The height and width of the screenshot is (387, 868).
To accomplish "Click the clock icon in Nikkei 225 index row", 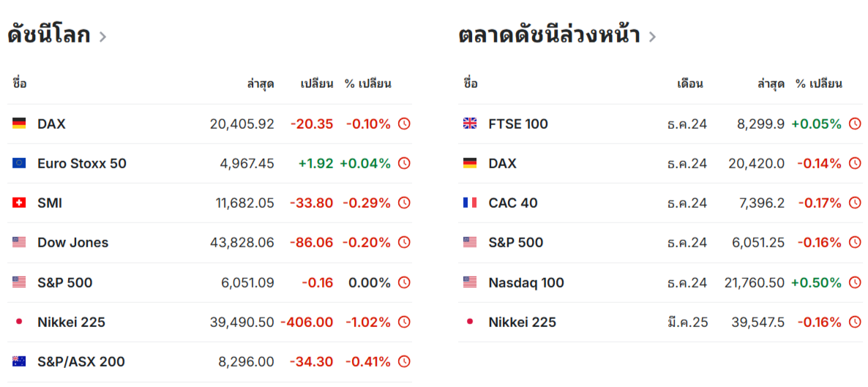I will pyautogui.click(x=404, y=322).
